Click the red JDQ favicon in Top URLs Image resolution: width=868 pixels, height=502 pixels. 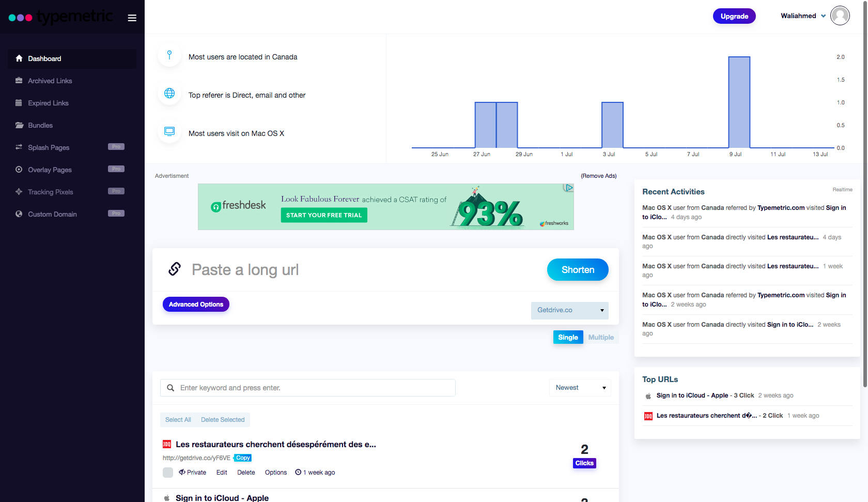648,416
